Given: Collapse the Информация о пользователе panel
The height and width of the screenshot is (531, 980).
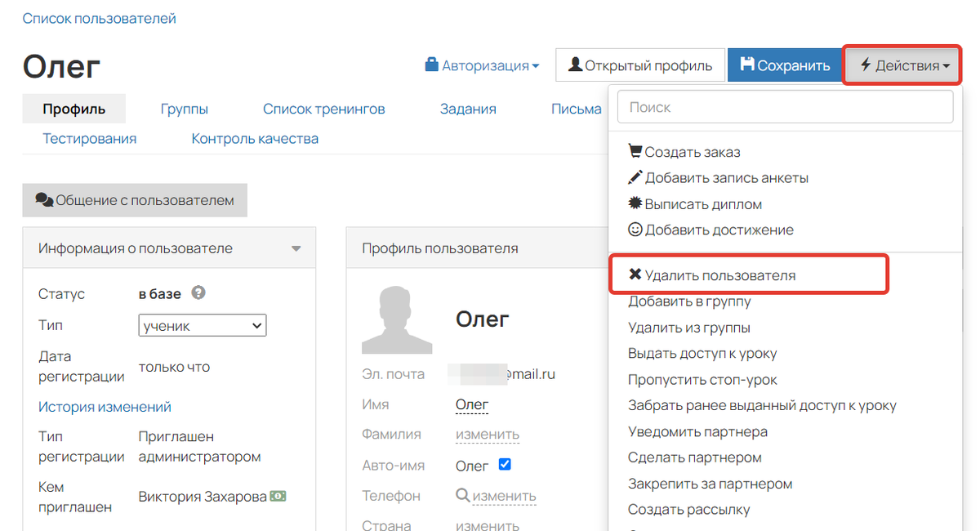Looking at the screenshot, I should (296, 248).
